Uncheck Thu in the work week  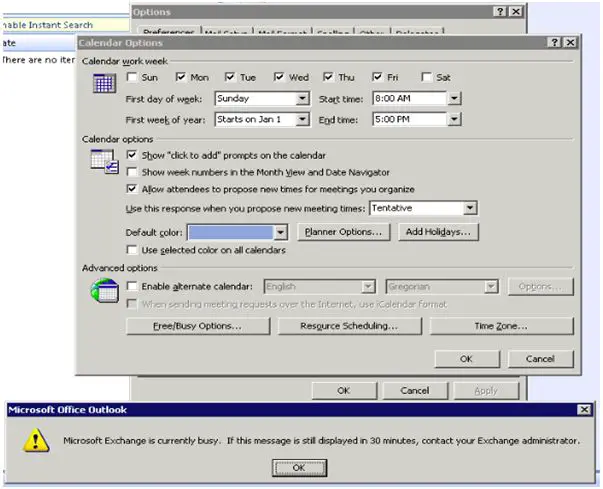click(328, 77)
